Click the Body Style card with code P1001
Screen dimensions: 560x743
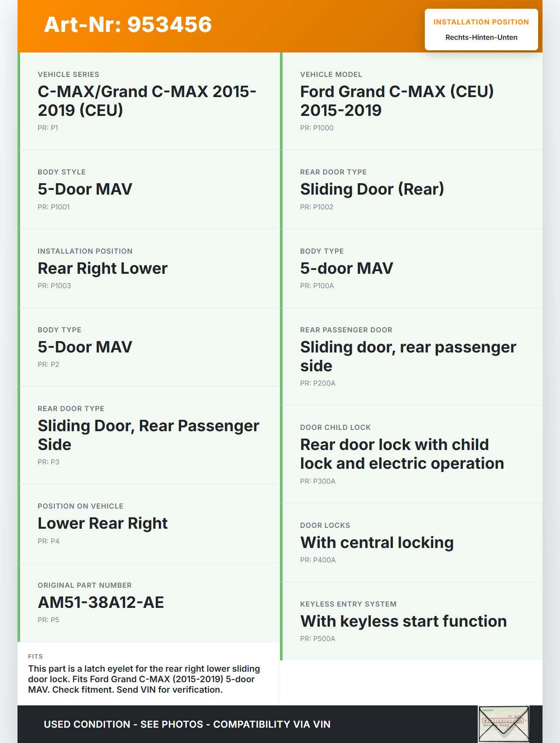coord(149,189)
